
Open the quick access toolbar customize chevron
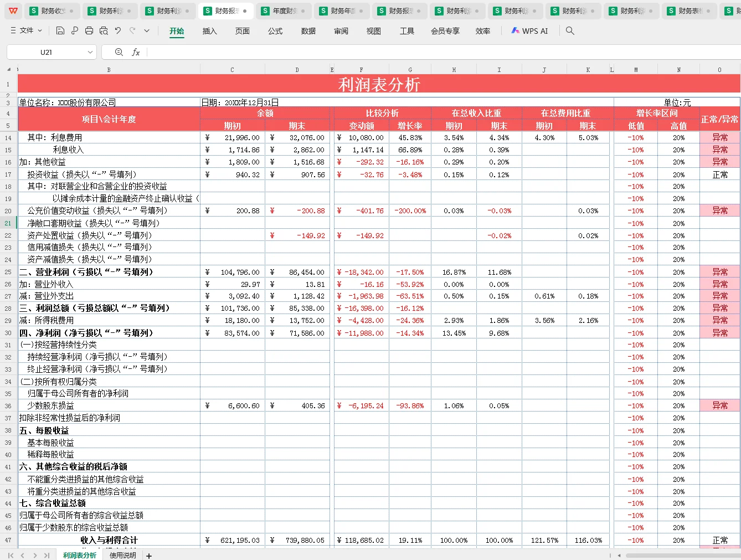click(x=146, y=30)
